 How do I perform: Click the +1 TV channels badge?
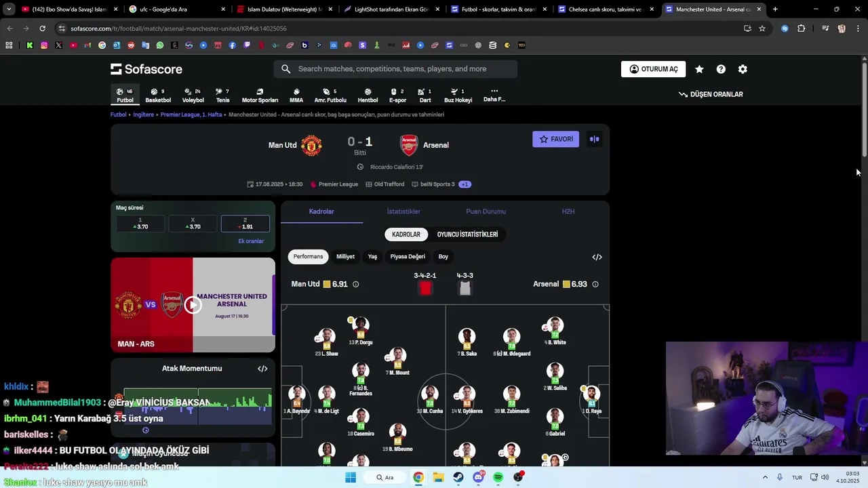click(x=465, y=184)
